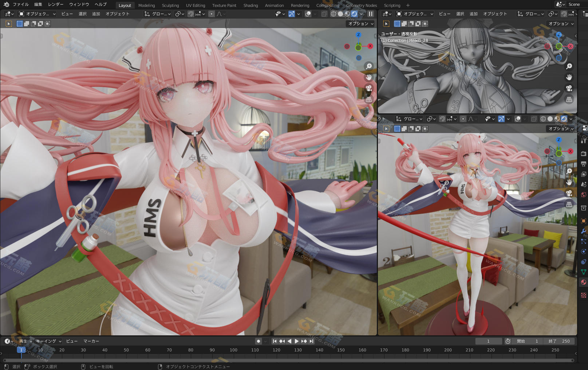588x370 pixels.
Task: Select wireframe shading in the main viewport
Action: (334, 14)
